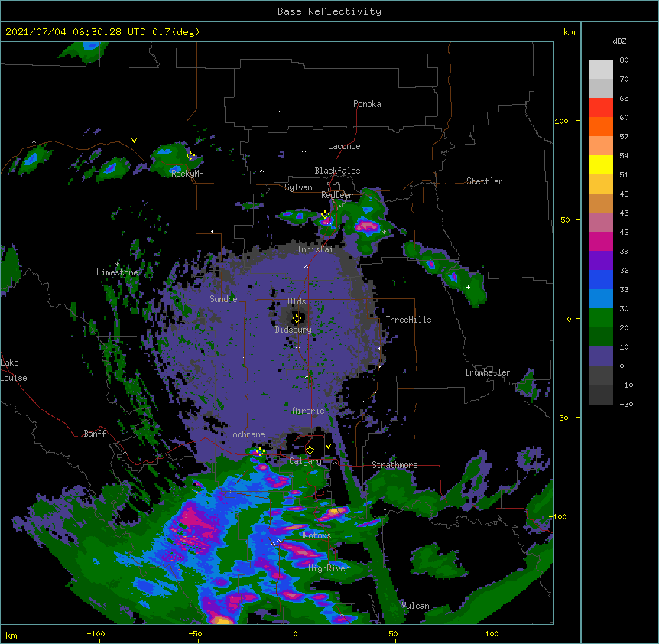Viewport: 659px width, 644px height.
Task: Click the Cochrane town label
Action: [246, 434]
